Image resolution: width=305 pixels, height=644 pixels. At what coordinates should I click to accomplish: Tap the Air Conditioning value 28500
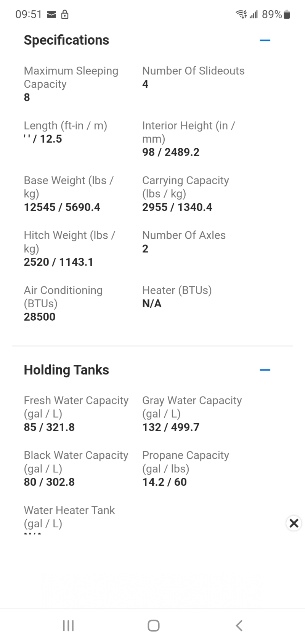click(x=40, y=317)
